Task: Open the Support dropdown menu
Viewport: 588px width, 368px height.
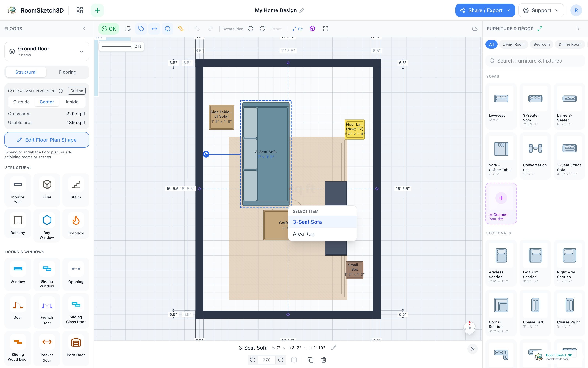Action: point(541,10)
